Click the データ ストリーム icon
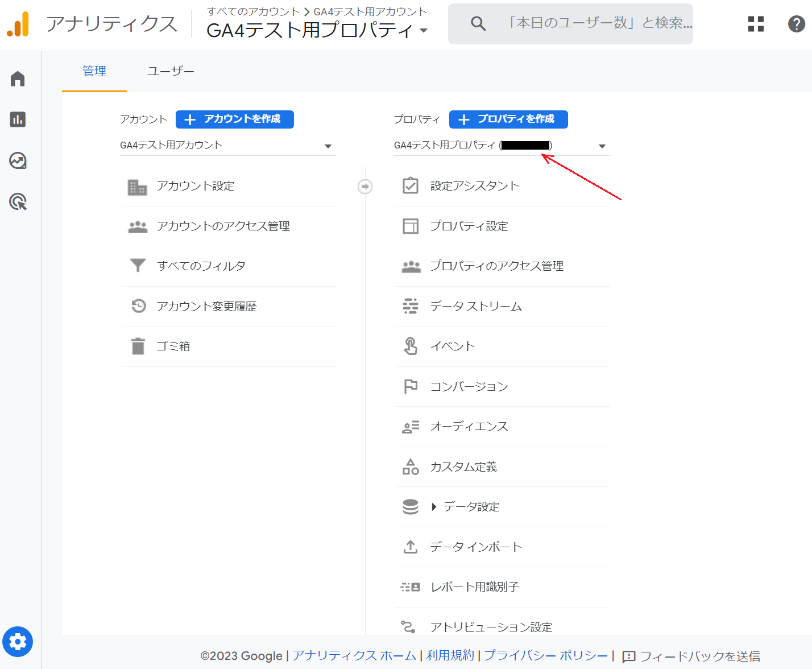This screenshot has height=669, width=812. [x=411, y=306]
